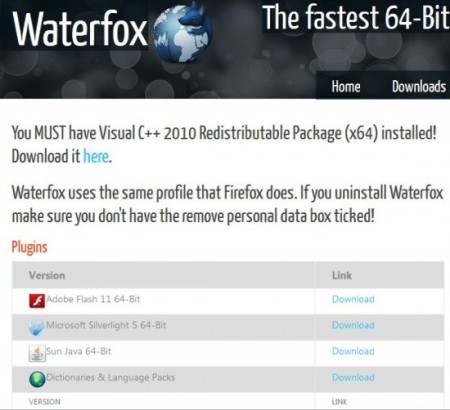Download Microsoft Silverlight 5 64-Bit

353,325
